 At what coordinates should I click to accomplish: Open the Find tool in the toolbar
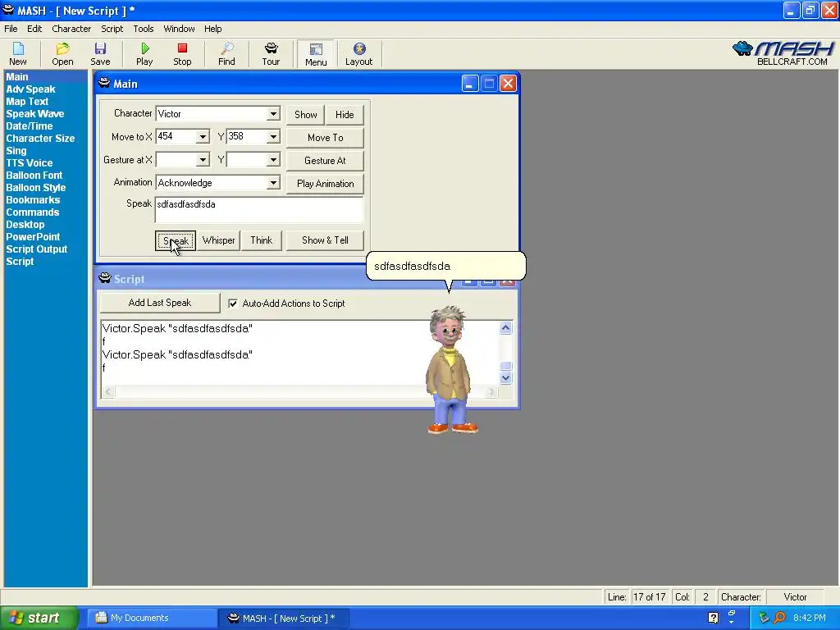tap(226, 54)
